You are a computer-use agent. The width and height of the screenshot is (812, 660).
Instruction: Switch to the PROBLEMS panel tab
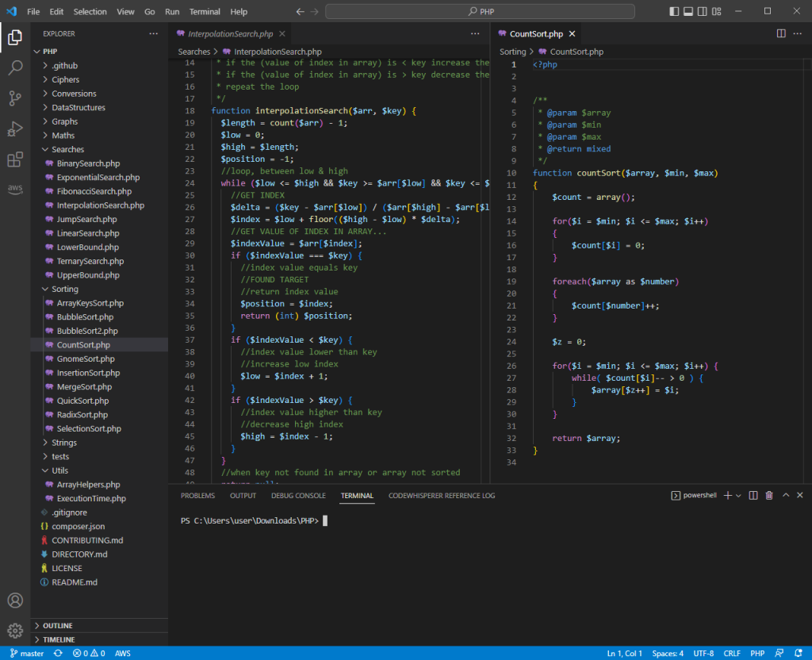click(x=197, y=496)
